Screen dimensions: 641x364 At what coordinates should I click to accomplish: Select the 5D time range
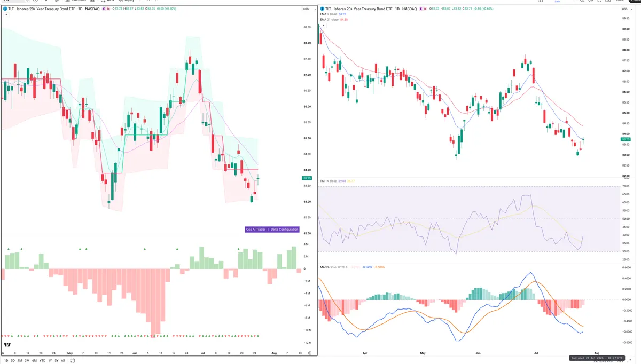point(13,361)
